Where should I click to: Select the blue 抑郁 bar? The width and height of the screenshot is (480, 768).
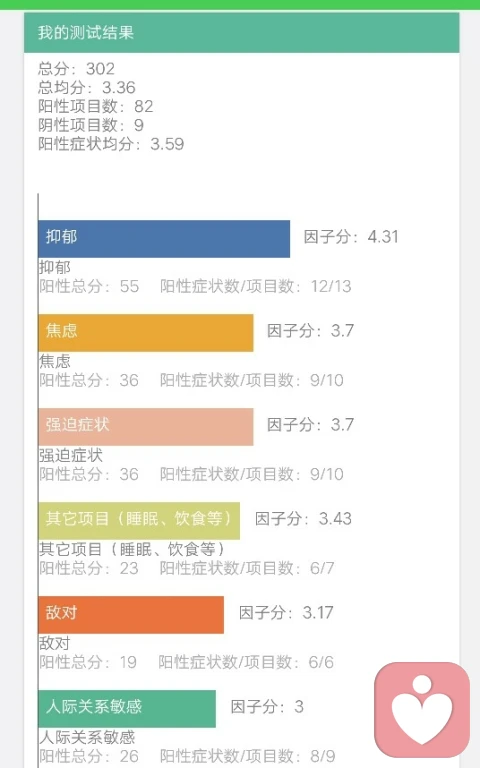[x=164, y=239]
